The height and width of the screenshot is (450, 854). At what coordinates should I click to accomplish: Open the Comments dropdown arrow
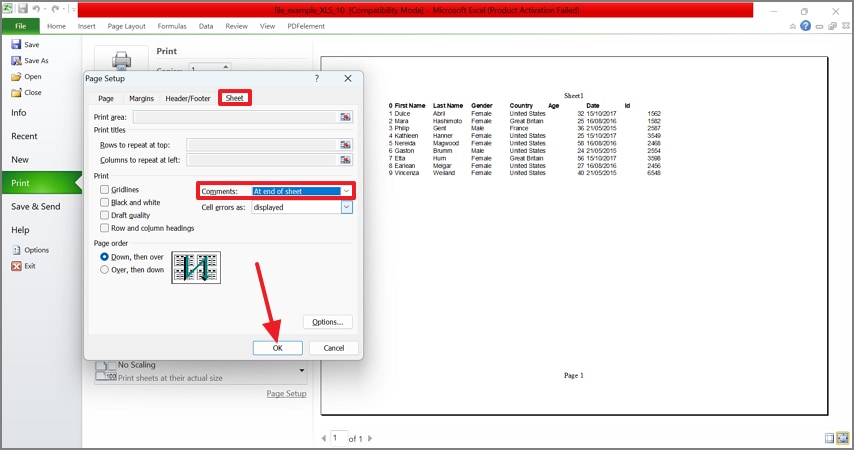coord(346,191)
